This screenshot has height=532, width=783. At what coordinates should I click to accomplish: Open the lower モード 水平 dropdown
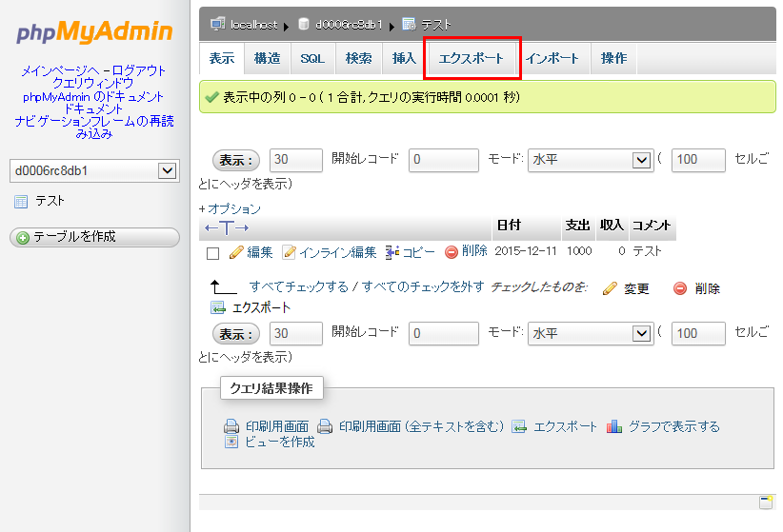coord(591,333)
